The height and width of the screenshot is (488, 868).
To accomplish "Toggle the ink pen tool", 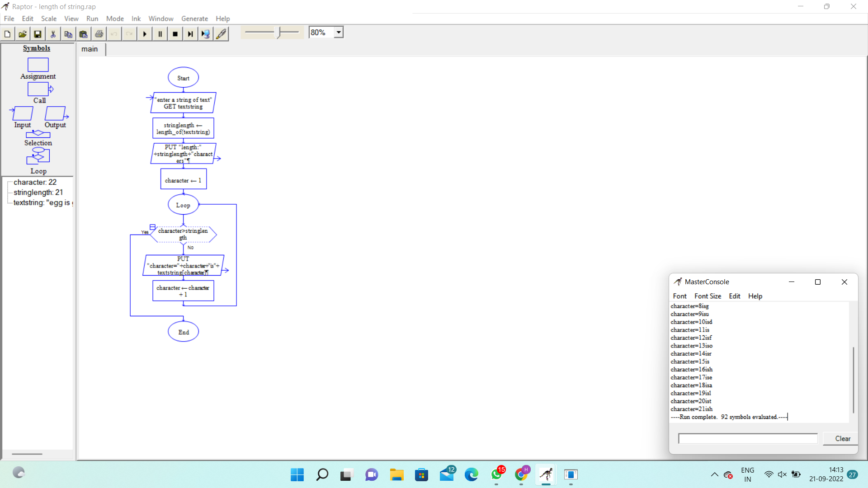I will [x=221, y=34].
